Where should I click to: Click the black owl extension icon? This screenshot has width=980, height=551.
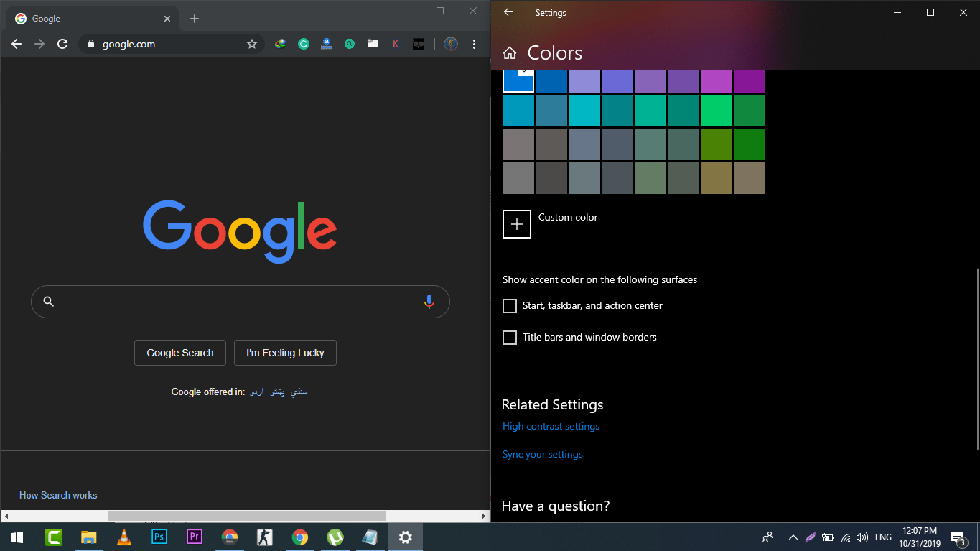pos(419,44)
